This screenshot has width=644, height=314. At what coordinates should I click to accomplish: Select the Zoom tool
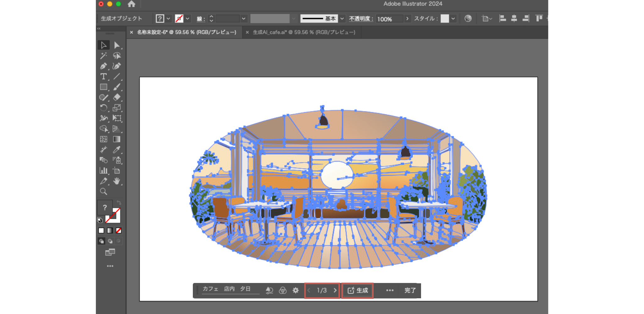tap(104, 192)
